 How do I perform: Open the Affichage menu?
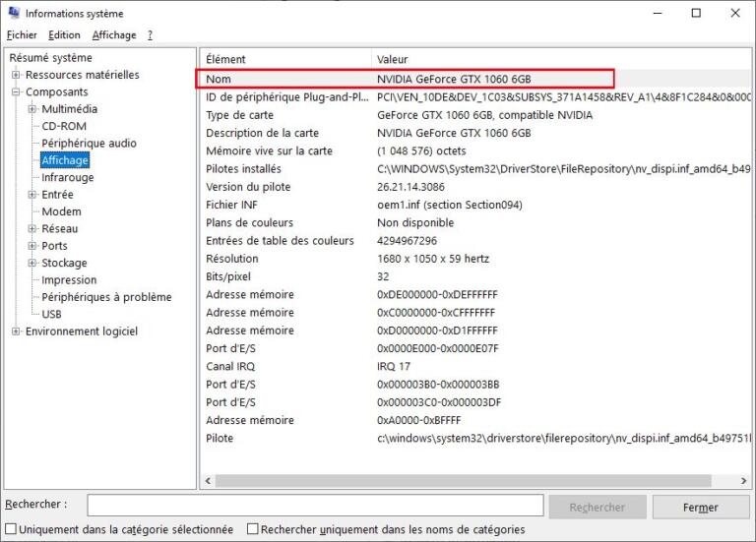pyautogui.click(x=114, y=35)
